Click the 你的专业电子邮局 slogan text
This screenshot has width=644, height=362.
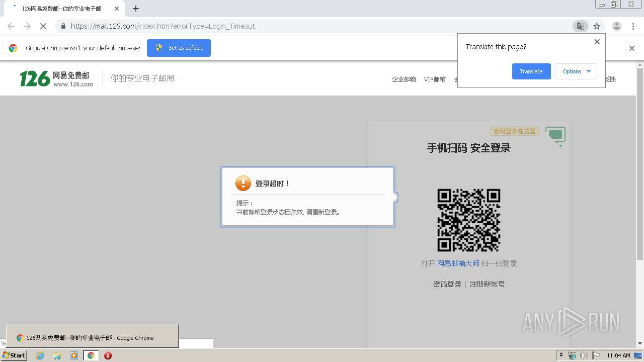point(142,78)
